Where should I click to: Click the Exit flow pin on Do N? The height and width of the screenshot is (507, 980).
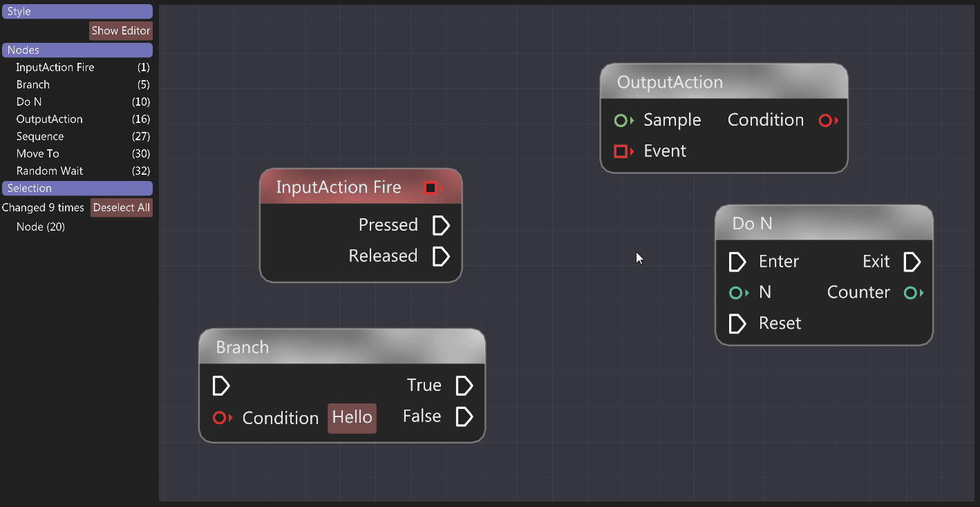pyautogui.click(x=912, y=262)
